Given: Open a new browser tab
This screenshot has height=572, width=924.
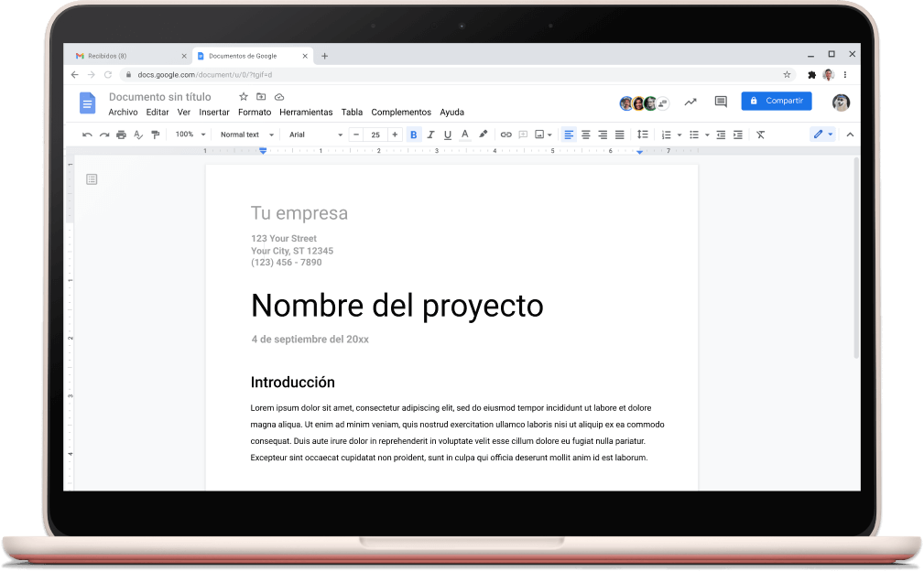Looking at the screenshot, I should [x=325, y=56].
